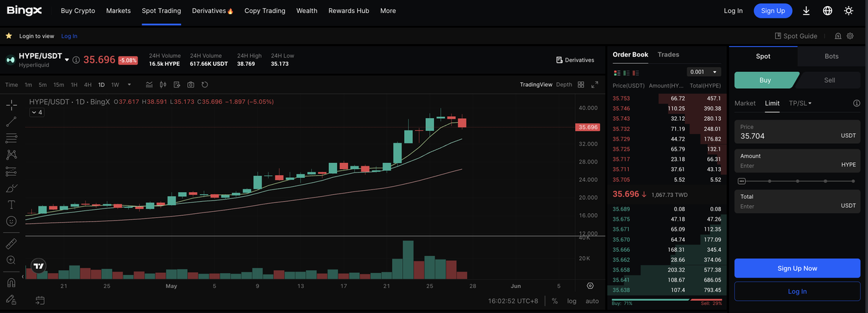Expand chart to fullscreen
The image size is (868, 313).
[595, 85]
